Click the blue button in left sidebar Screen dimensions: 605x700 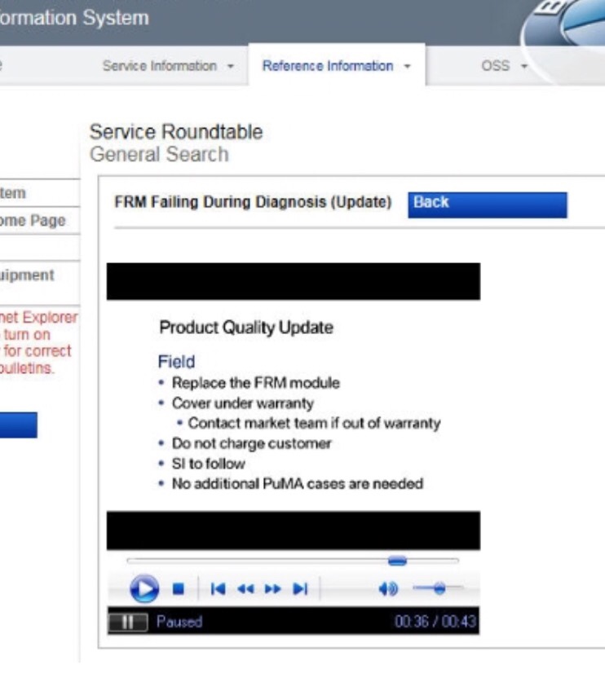(18, 425)
